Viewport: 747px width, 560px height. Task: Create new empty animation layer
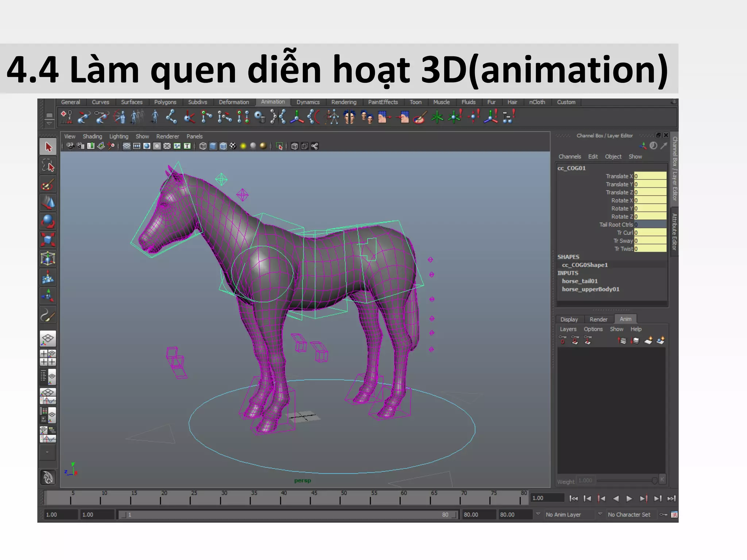648,341
